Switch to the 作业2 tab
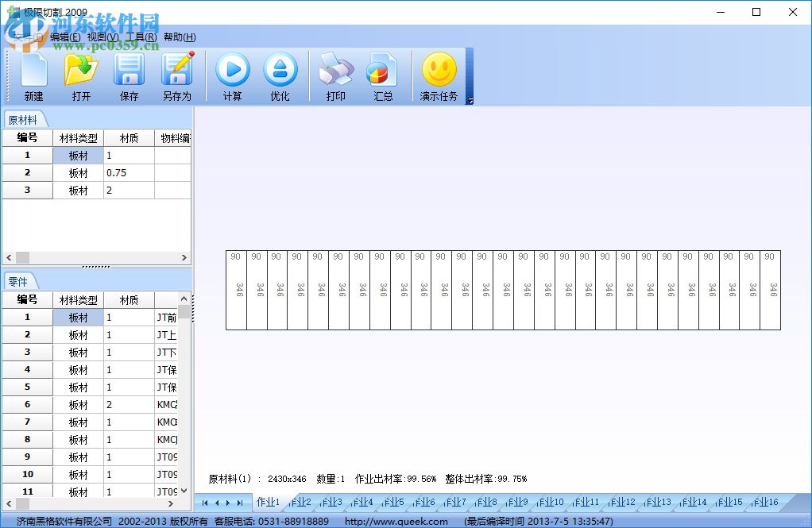The height and width of the screenshot is (528, 812). tap(300, 502)
